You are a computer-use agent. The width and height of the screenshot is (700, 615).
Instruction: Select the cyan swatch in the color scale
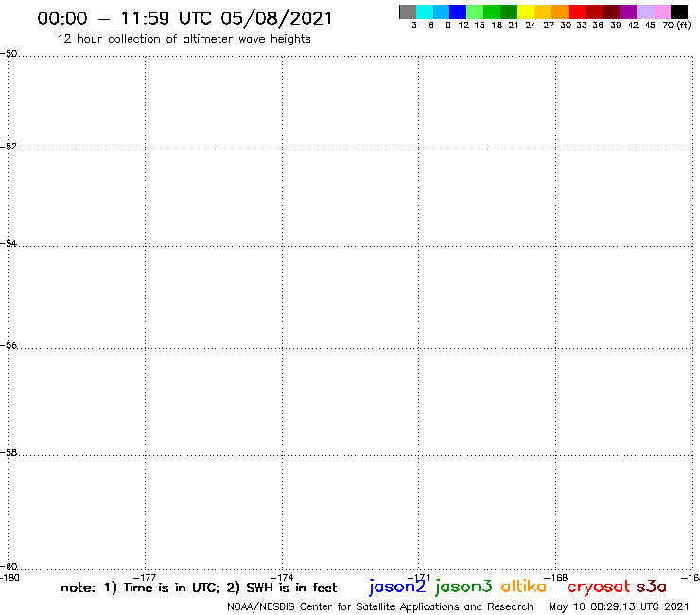[425, 11]
